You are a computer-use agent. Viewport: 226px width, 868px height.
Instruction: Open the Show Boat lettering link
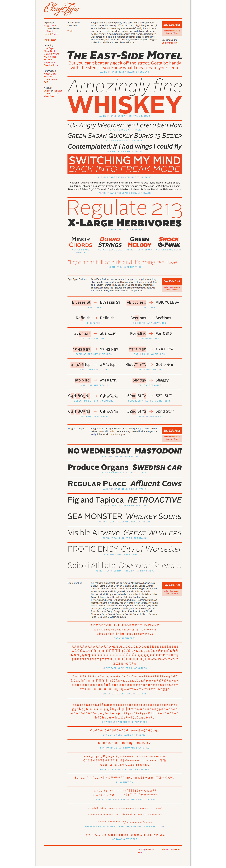(x=49, y=51)
